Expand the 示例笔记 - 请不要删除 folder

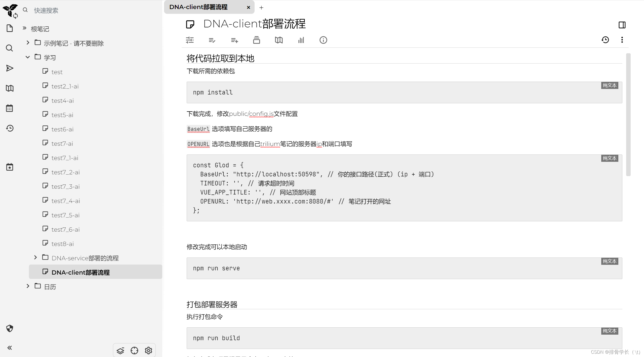click(28, 42)
